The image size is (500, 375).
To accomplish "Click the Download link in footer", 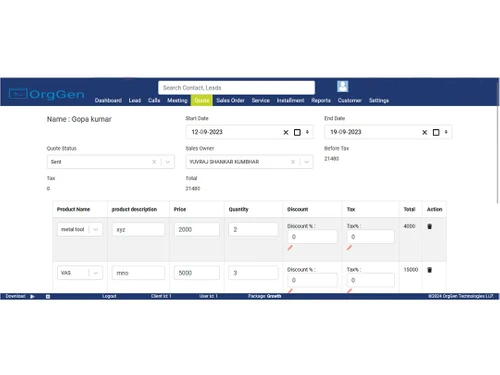I will 15,296.
